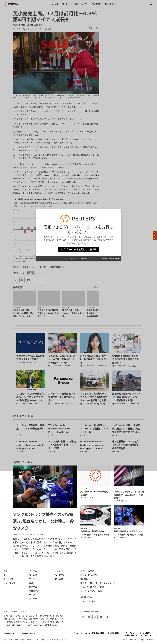Expand the マーケット menu
Viewport: 157px width, 644px height.
tap(67, 4)
